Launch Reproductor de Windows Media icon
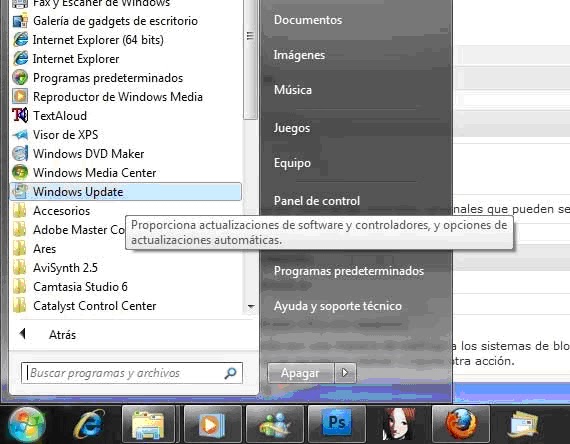 tap(20, 96)
